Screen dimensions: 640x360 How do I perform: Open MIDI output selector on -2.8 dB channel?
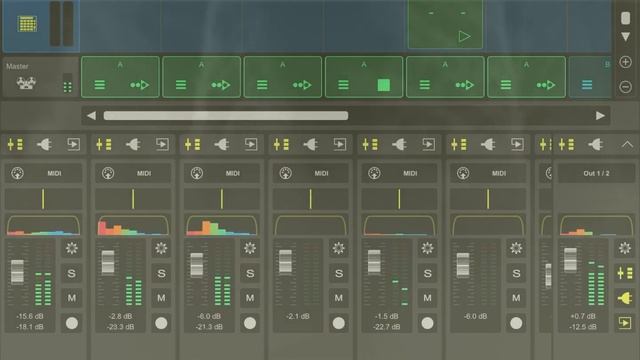click(133, 173)
